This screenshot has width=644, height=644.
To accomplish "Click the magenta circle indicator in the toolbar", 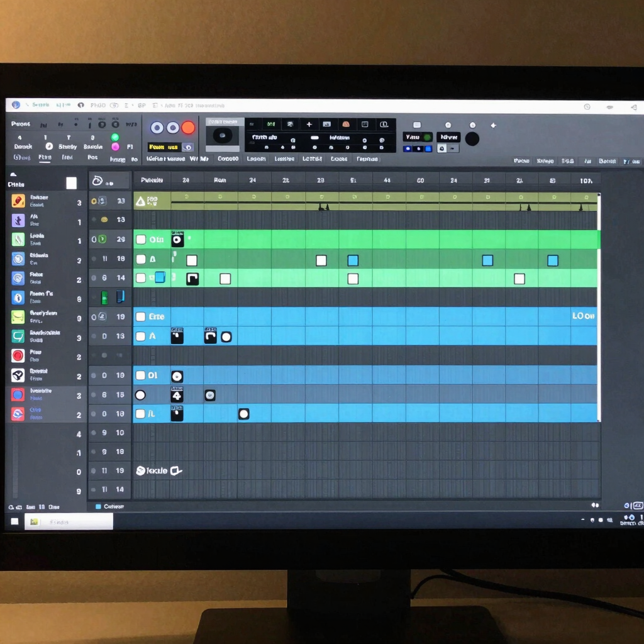I will click(x=116, y=147).
